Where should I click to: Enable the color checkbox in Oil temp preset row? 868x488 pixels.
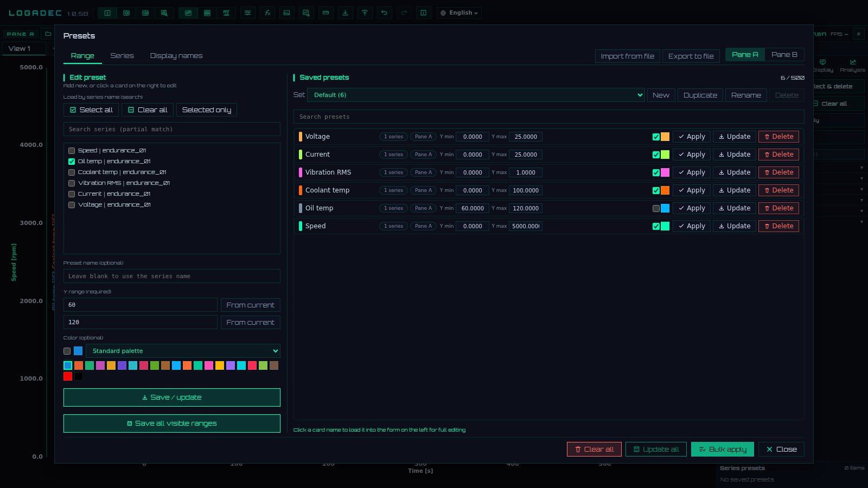(656, 208)
